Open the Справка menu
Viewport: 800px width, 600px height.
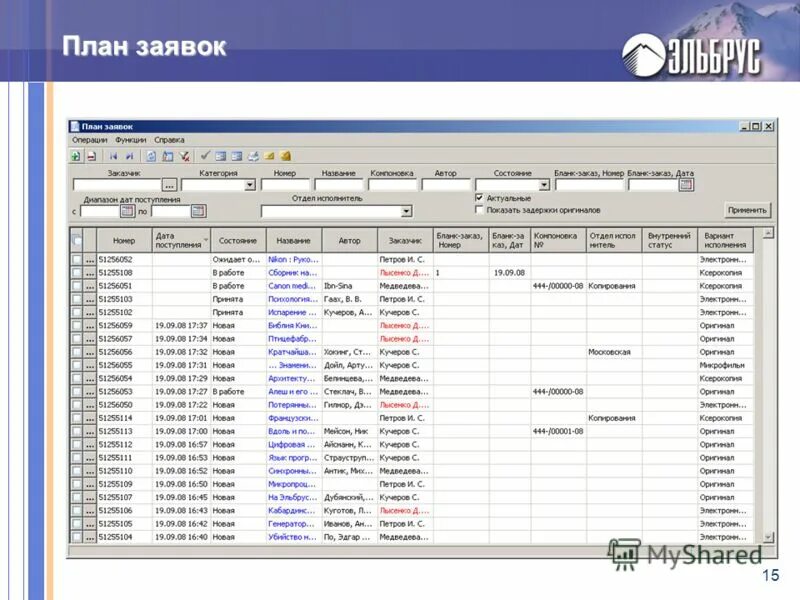click(169, 140)
